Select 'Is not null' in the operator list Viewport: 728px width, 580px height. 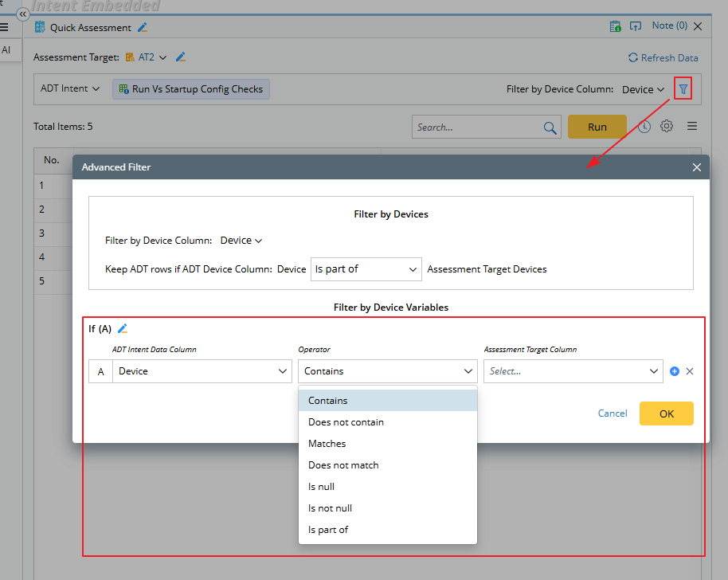click(x=330, y=508)
